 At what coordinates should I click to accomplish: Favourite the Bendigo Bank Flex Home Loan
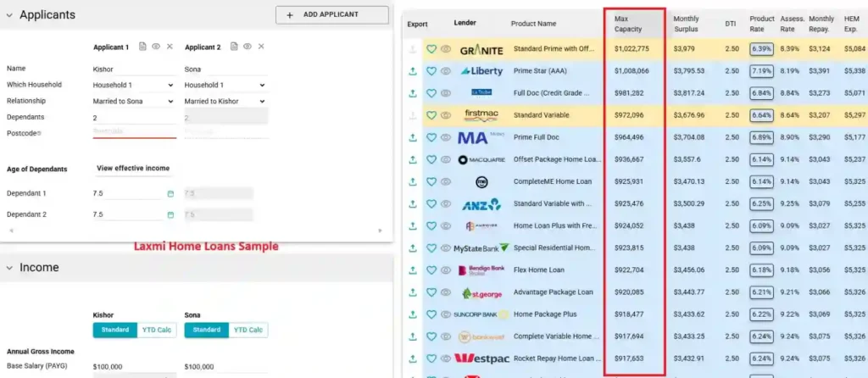tap(431, 270)
